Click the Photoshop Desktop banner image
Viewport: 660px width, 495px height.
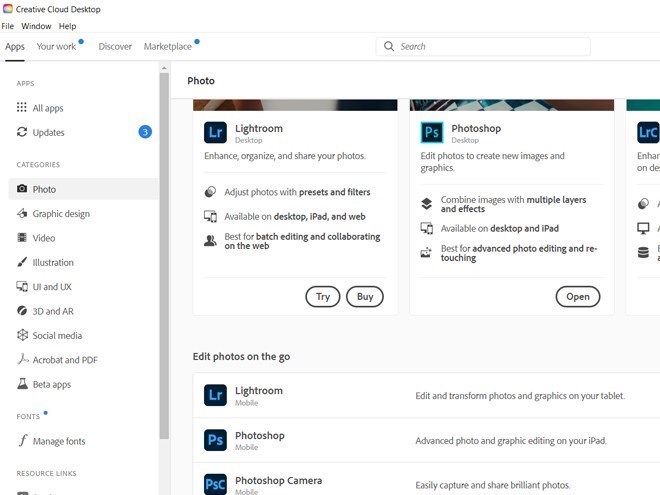point(512,105)
